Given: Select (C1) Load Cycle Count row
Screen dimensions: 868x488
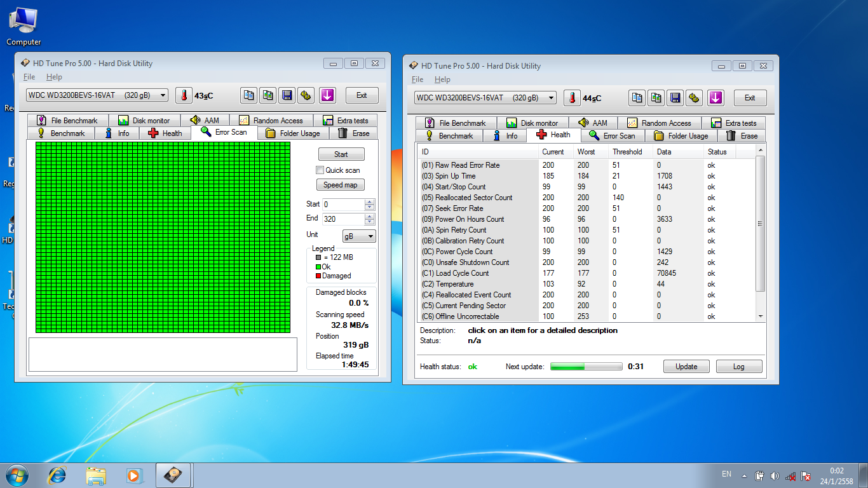Looking at the screenshot, I should point(587,273).
